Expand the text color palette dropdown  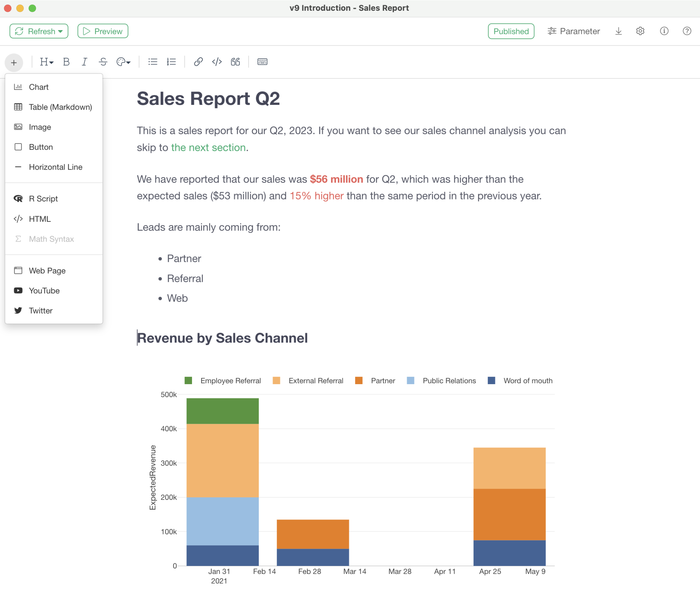[x=123, y=62]
